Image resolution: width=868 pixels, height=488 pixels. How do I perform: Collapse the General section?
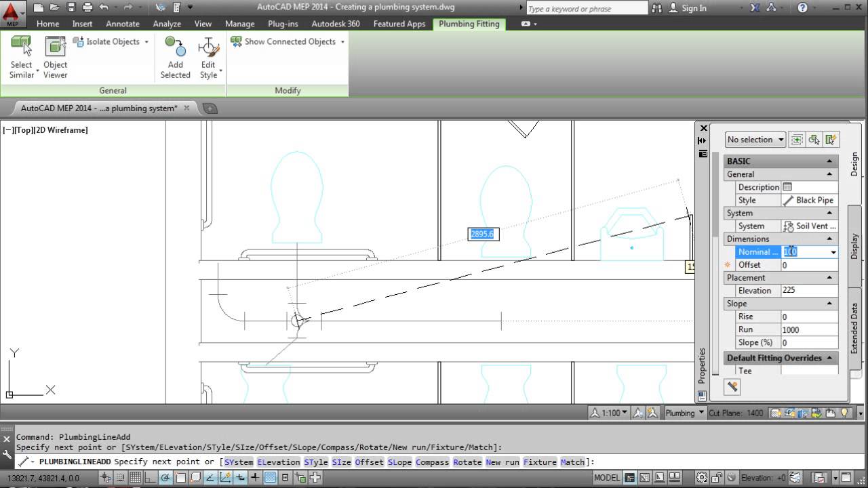coord(829,174)
